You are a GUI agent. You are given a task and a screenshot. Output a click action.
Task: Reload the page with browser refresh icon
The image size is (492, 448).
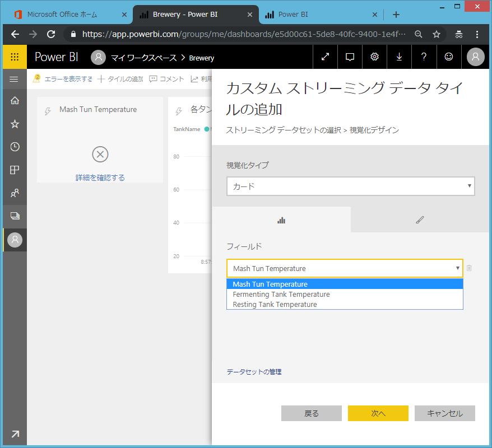click(x=51, y=34)
